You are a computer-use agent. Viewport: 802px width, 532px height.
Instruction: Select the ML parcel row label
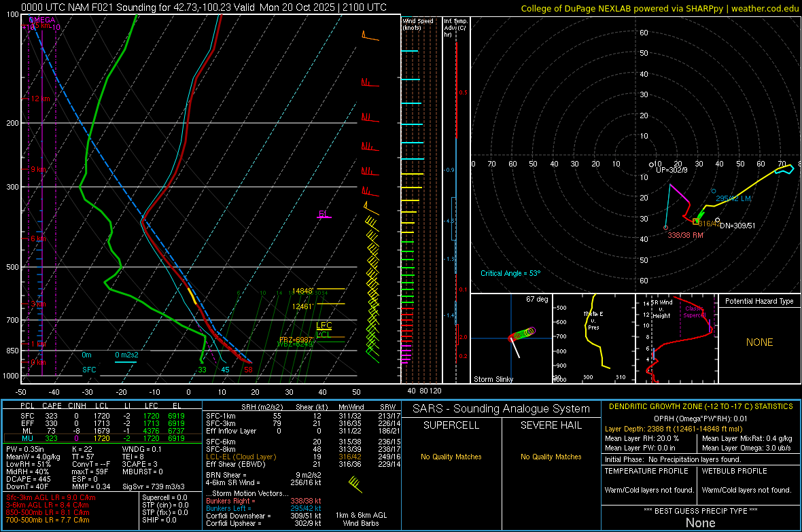(x=27, y=431)
